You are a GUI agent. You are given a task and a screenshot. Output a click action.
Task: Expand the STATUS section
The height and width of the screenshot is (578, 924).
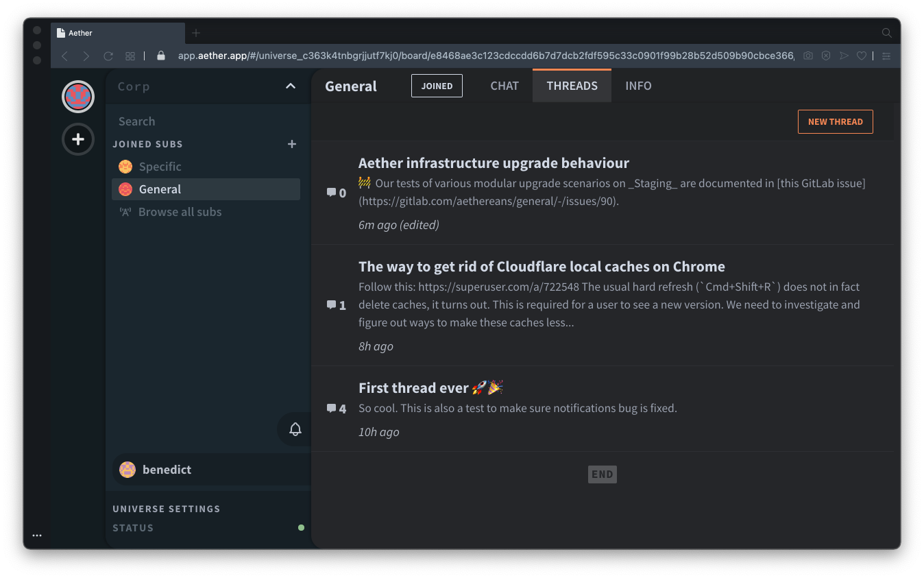tap(133, 528)
